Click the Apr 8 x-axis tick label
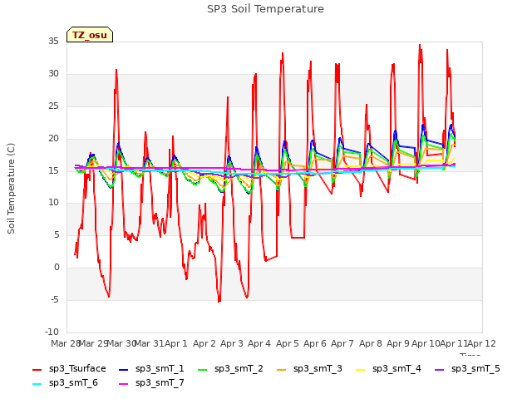The height and width of the screenshot is (399, 532). 371,343
